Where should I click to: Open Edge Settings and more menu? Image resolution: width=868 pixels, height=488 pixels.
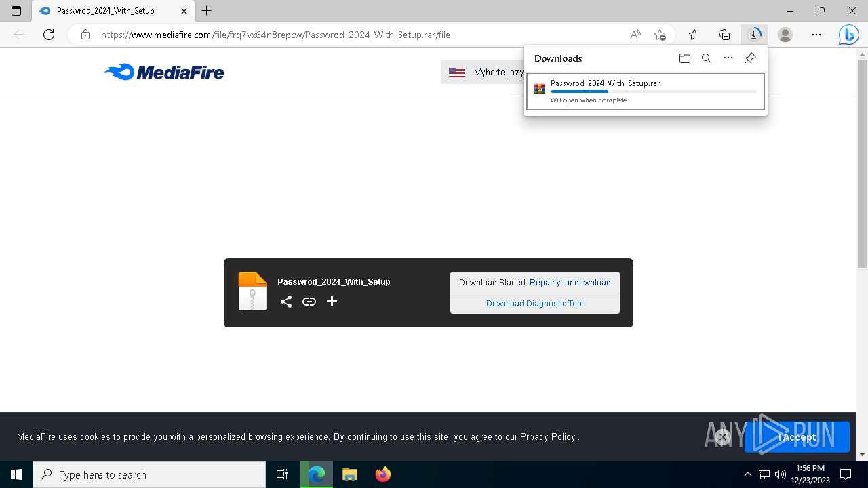[816, 35]
